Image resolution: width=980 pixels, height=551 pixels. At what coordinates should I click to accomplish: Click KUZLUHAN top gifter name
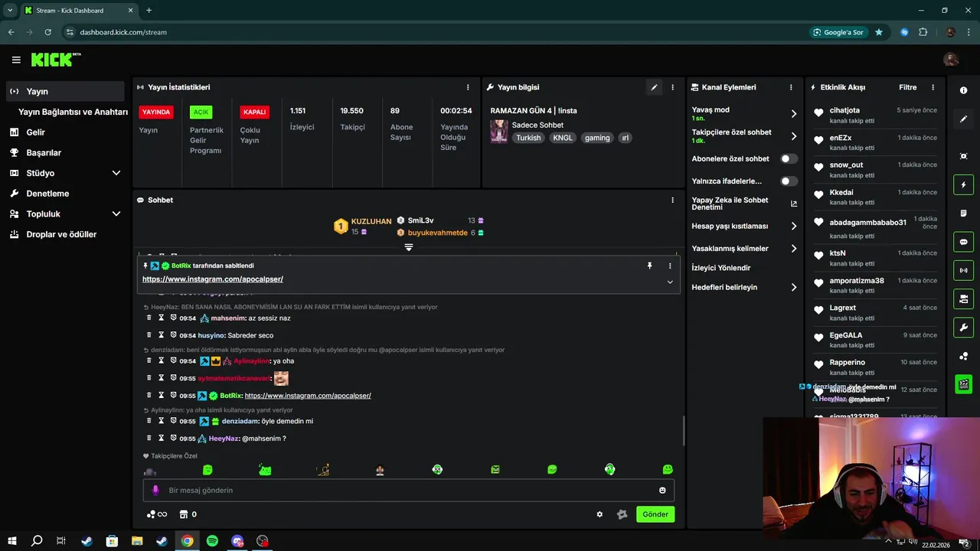[x=371, y=221]
